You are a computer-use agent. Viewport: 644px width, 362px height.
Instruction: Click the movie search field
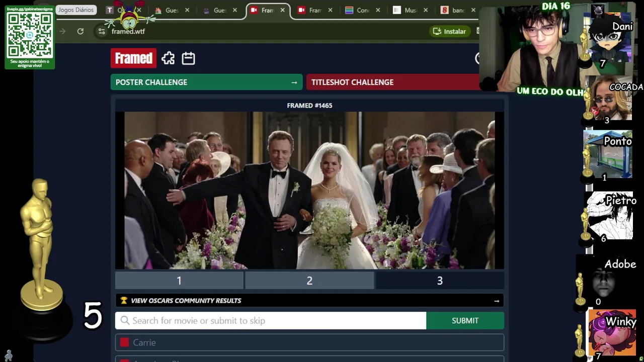[x=271, y=321]
